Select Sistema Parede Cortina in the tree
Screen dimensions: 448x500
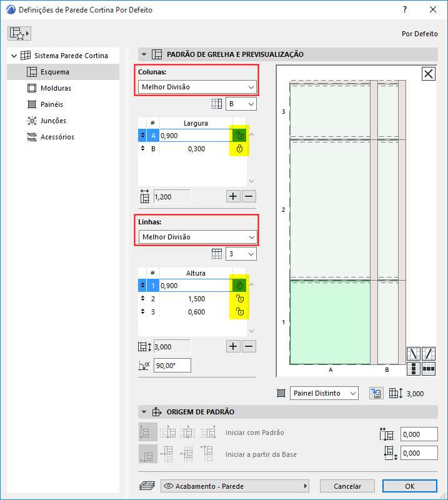coord(71,56)
